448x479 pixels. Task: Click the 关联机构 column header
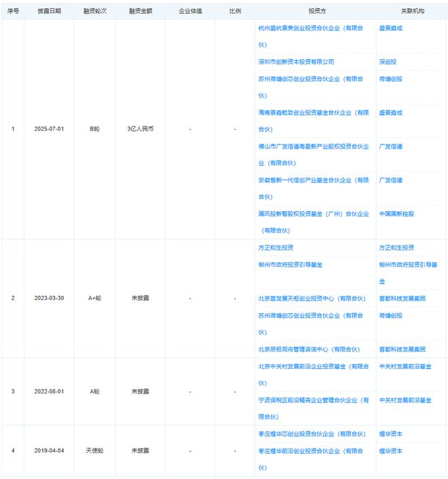[412, 11]
